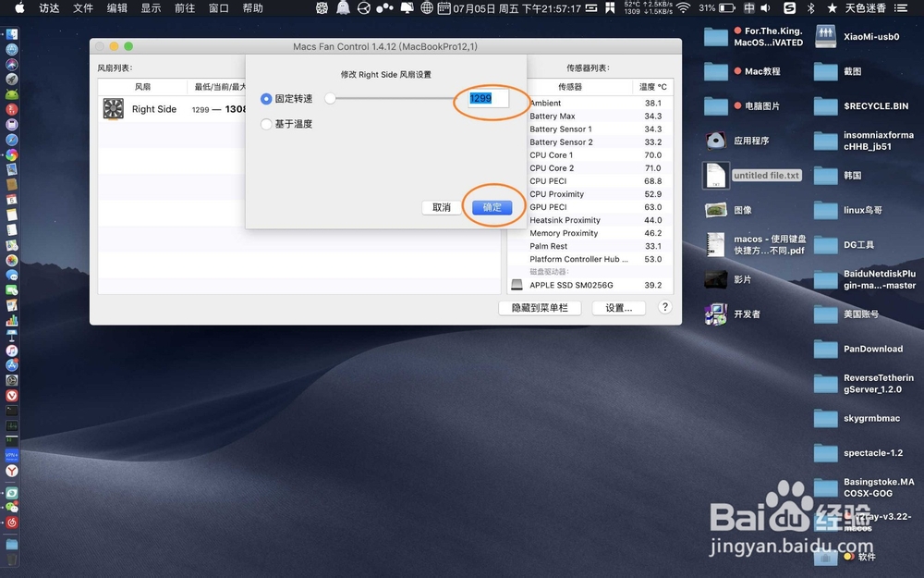
Task: Select the macos 使用键盘 pdf file
Action: (x=756, y=245)
